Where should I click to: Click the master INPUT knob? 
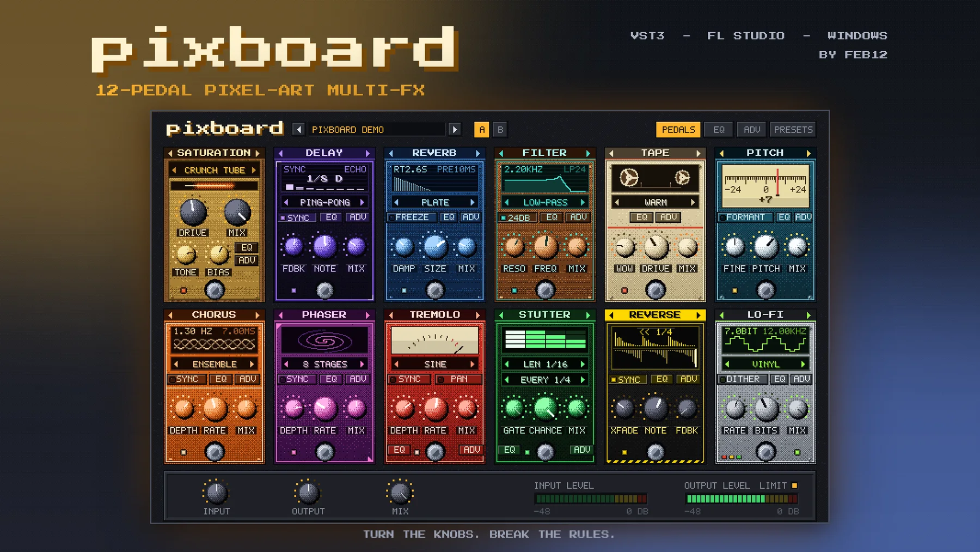coord(216,493)
